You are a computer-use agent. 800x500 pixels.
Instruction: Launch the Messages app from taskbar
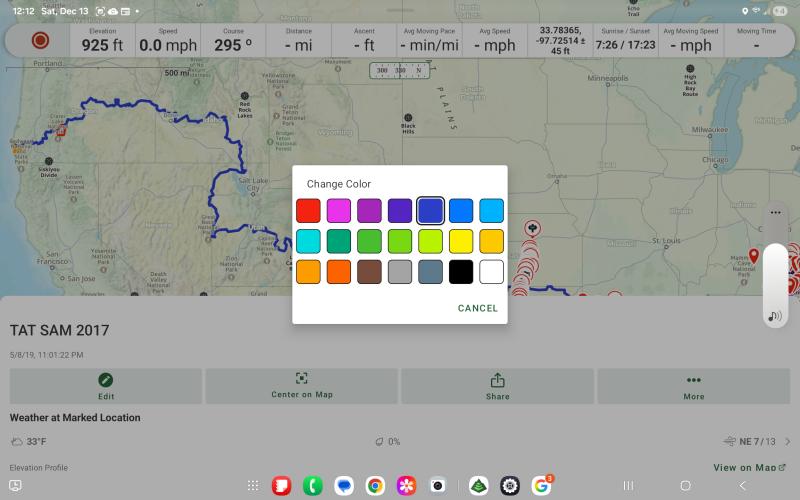pos(344,486)
